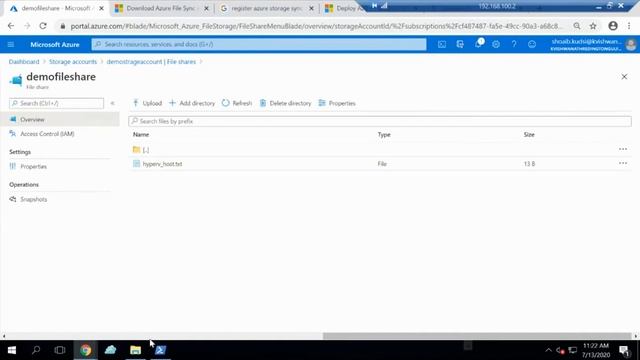The width and height of the screenshot is (640, 360).
Task: Close the demofileshare blade with X
Action: [624, 77]
